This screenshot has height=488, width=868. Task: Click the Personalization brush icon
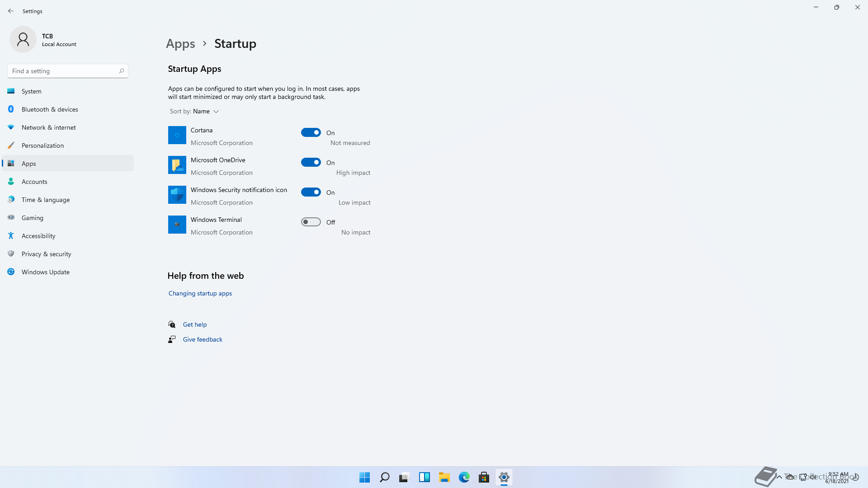(11, 145)
